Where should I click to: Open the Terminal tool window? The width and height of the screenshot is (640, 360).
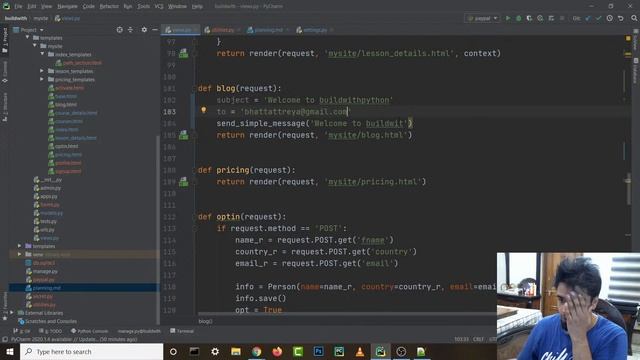click(182, 331)
